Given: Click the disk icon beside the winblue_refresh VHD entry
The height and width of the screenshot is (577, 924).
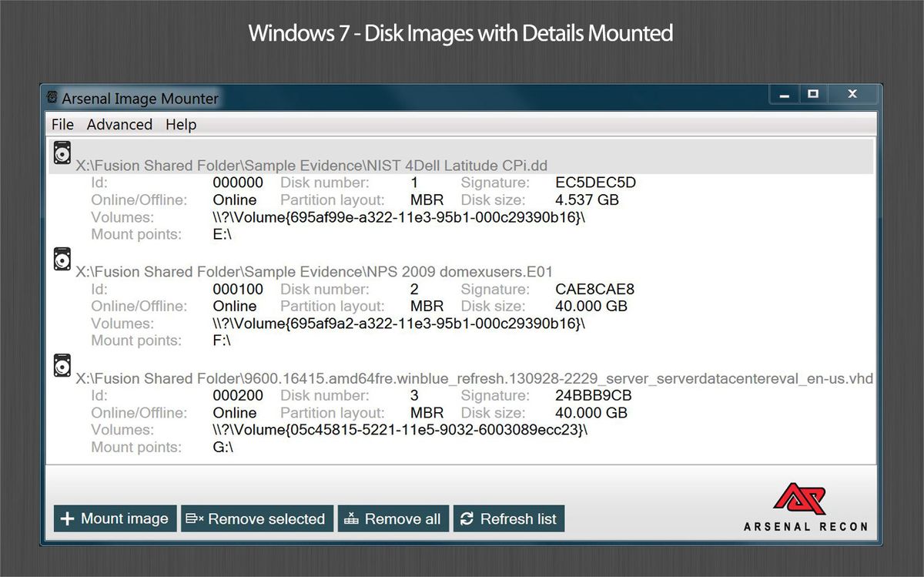Looking at the screenshot, I should [x=62, y=365].
